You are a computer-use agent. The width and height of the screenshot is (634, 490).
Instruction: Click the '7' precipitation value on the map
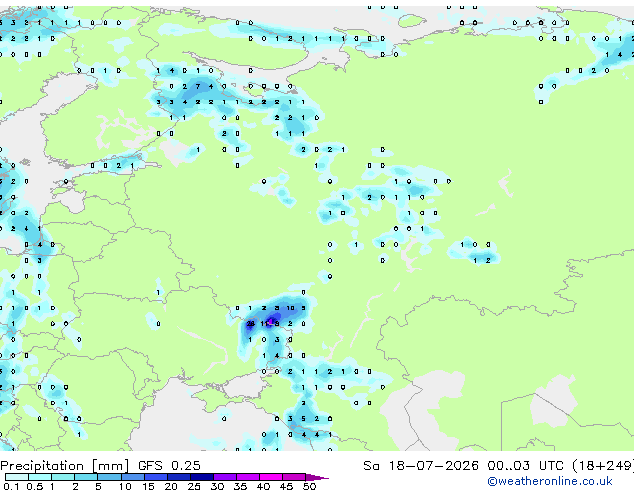(198, 86)
